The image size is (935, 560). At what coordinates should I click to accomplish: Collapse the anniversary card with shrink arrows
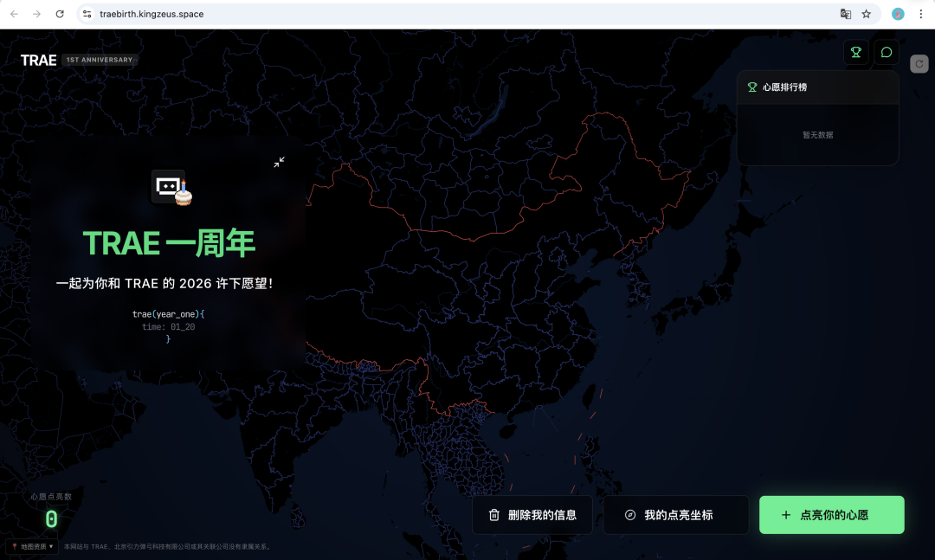coord(279,162)
